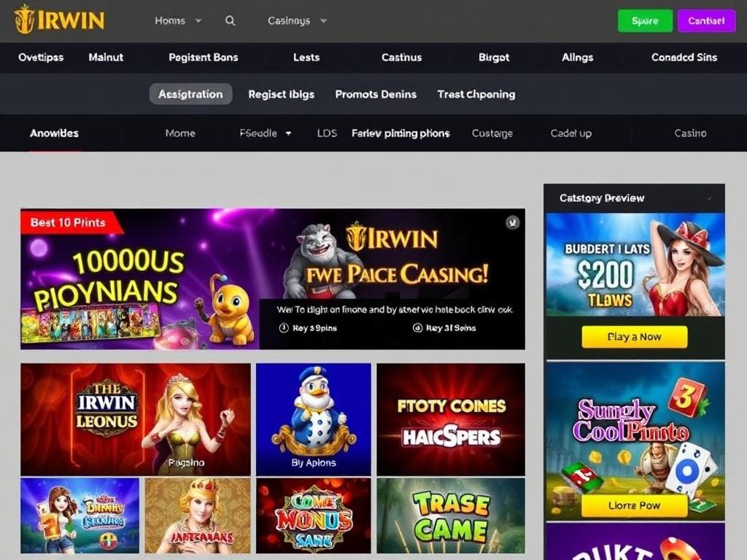Click the Rey 3 Spins clock icon
Image resolution: width=747 pixels, height=560 pixels.
[x=284, y=327]
